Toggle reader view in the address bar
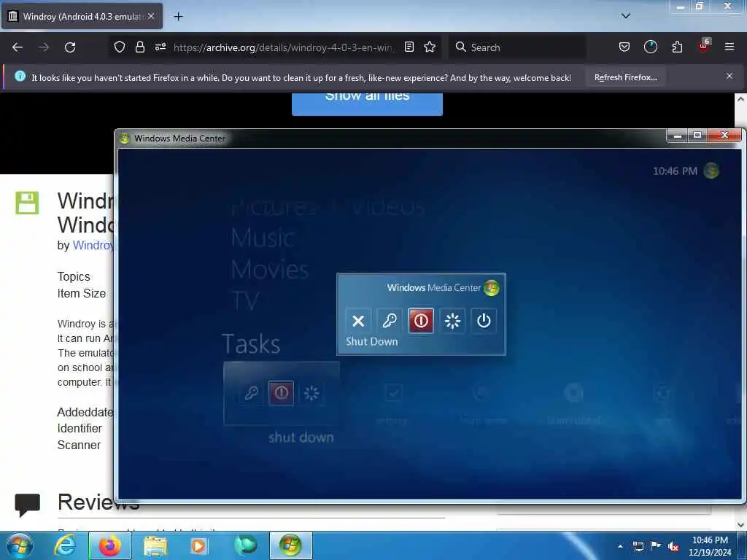Screen dimensions: 747x560 pos(409,47)
